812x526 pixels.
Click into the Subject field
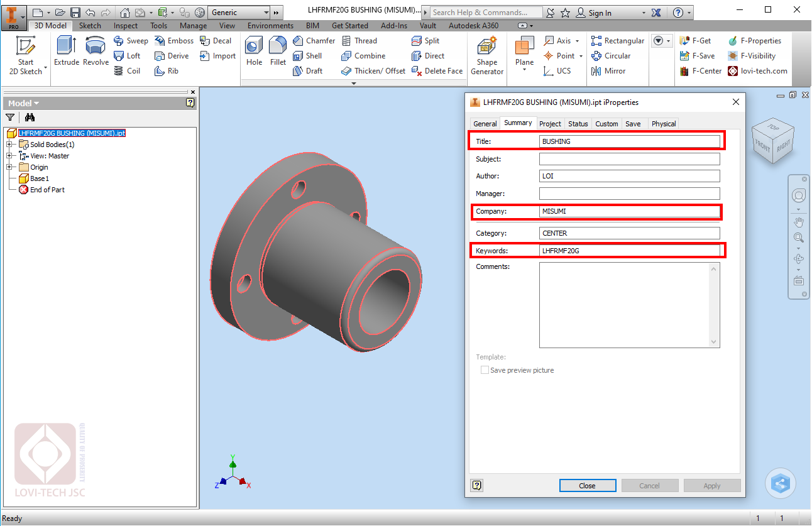click(629, 159)
